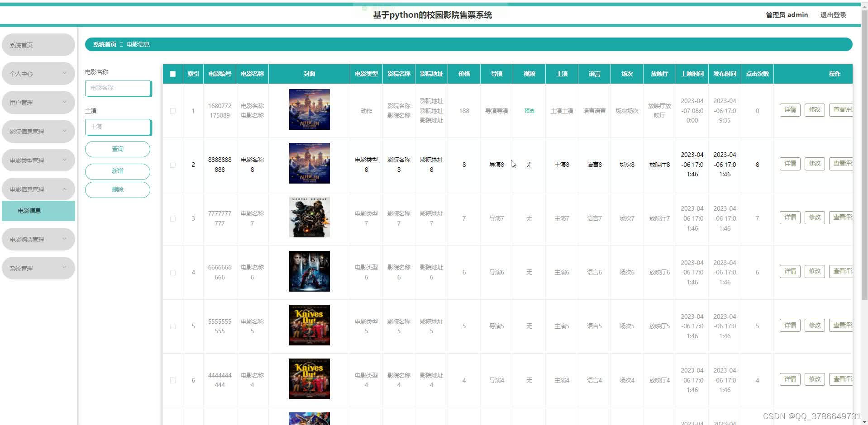Click the 价格 column header

pos(464,74)
